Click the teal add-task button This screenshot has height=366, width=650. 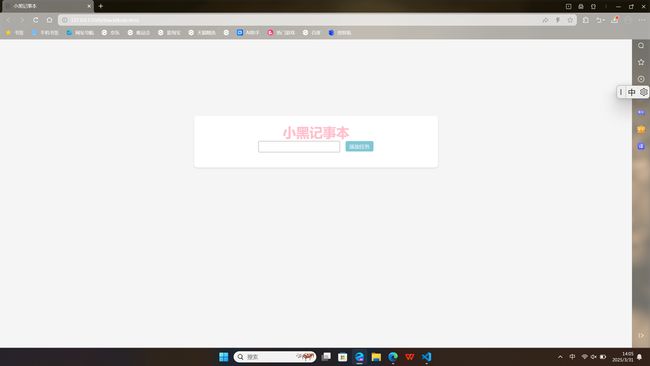click(359, 146)
